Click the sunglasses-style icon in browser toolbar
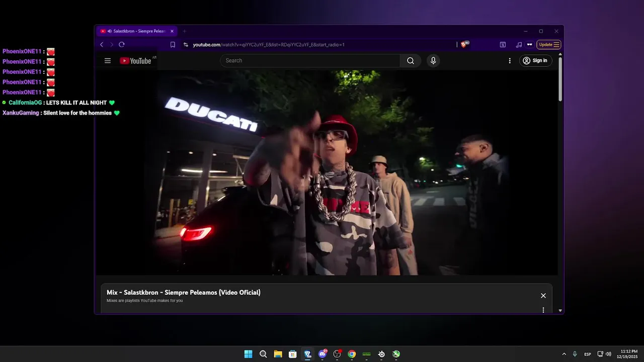The height and width of the screenshot is (362, 644). [x=529, y=45]
